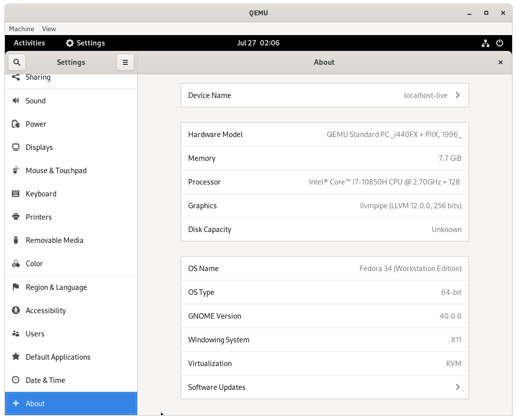The width and height of the screenshot is (517, 420).
Task: Click the Keyboard icon in sidebar
Action: click(x=15, y=194)
